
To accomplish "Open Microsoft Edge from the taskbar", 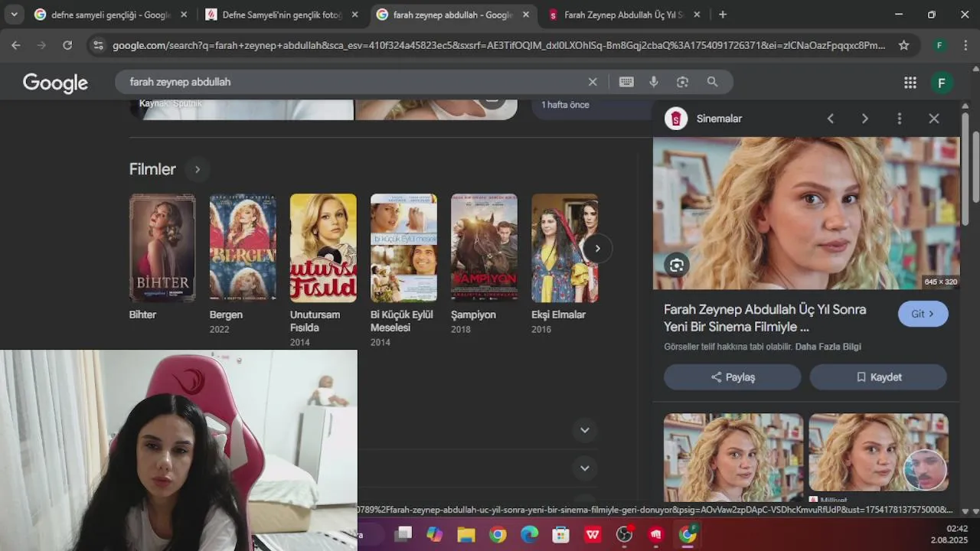I will tap(530, 534).
